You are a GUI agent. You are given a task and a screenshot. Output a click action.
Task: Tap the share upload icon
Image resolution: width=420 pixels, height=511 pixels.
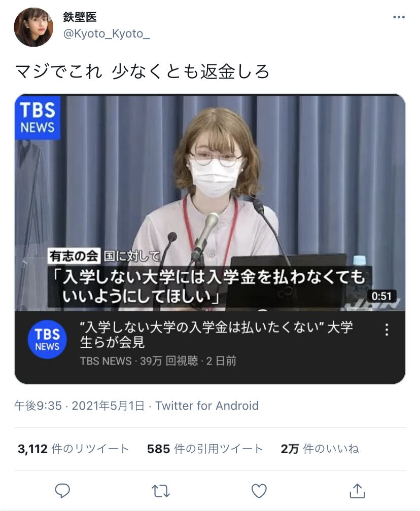click(357, 491)
